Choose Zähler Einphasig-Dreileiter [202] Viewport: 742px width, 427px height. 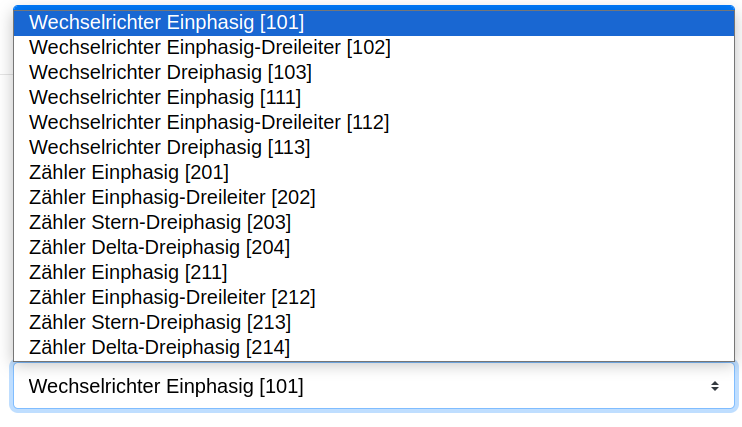[x=374, y=197]
